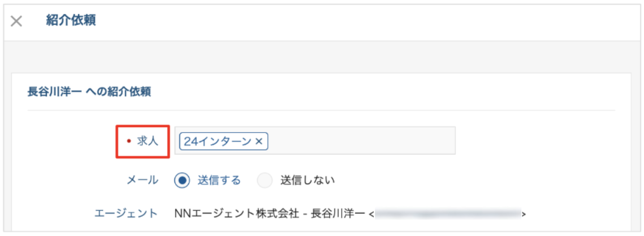Click the closing angle bracket after the email

[x=524, y=214]
